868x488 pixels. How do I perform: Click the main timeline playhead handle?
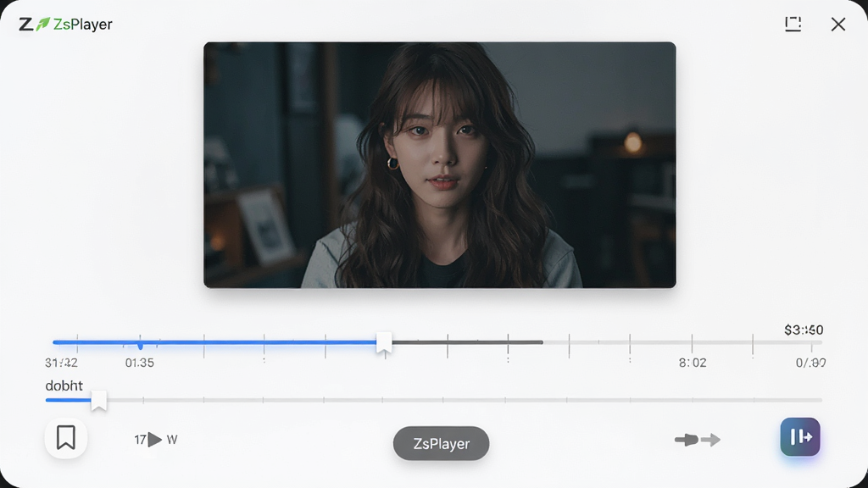[384, 343]
